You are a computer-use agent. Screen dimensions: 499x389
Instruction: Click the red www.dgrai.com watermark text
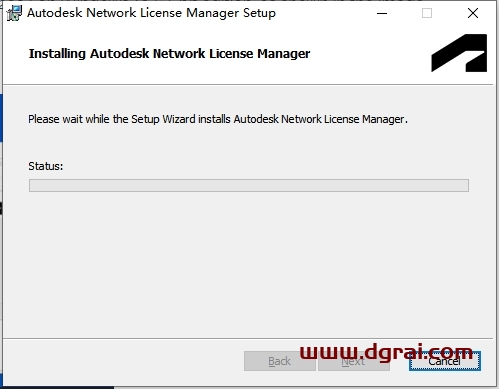point(386,353)
